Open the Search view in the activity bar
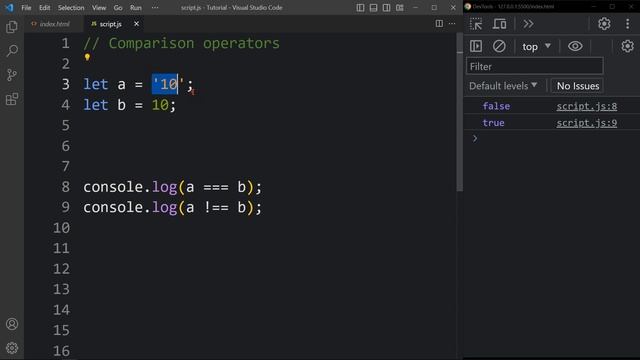Image resolution: width=640 pixels, height=360 pixels. 12,51
